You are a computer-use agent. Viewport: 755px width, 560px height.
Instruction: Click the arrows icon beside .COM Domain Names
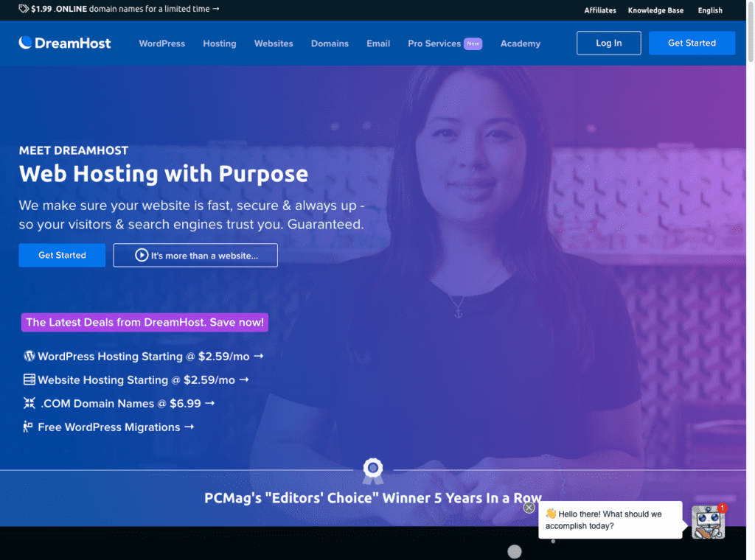[x=29, y=403]
